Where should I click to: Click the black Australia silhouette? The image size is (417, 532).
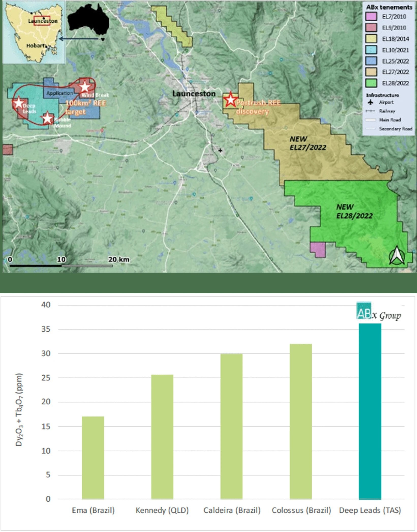88,21
